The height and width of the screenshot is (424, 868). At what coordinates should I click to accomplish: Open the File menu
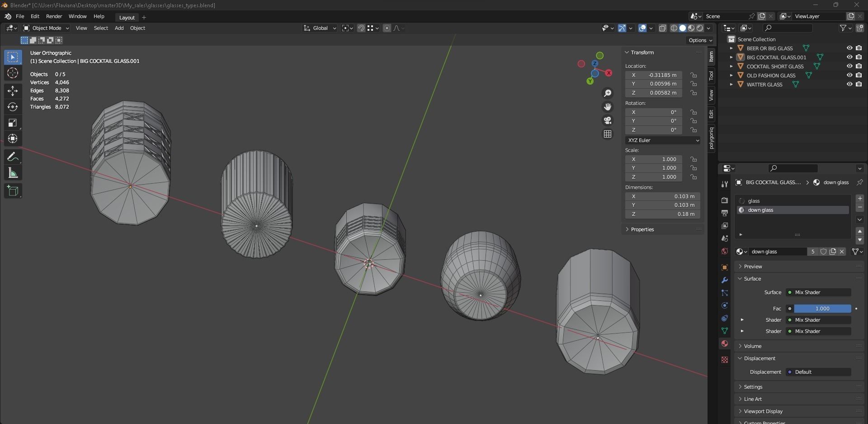20,16
